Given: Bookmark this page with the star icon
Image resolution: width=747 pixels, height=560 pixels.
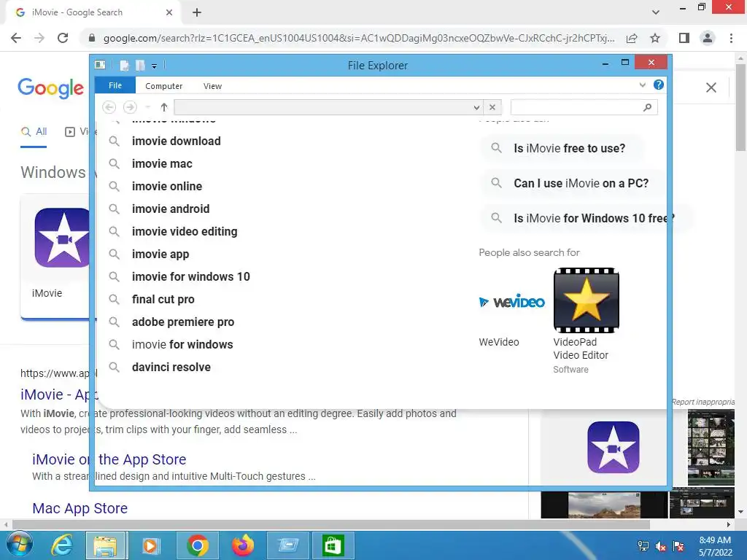Looking at the screenshot, I should 655,38.
